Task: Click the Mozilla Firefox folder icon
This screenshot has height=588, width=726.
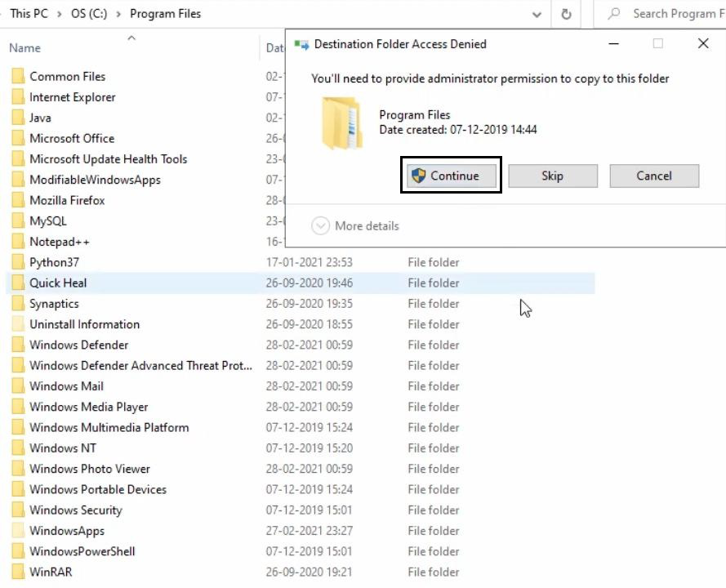Action: click(x=18, y=200)
